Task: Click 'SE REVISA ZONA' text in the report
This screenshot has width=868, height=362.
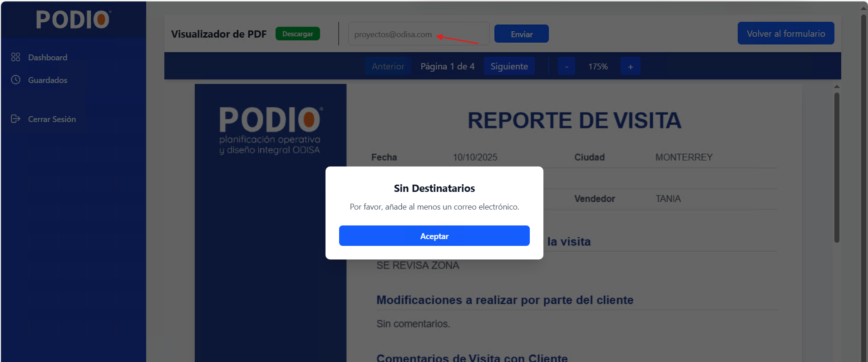Action: pyautogui.click(x=418, y=265)
